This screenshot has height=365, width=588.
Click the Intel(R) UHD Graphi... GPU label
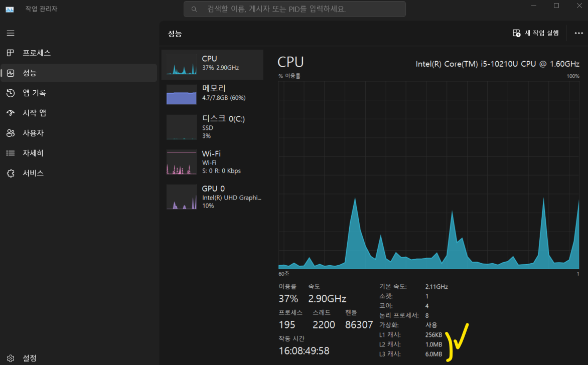[232, 198]
